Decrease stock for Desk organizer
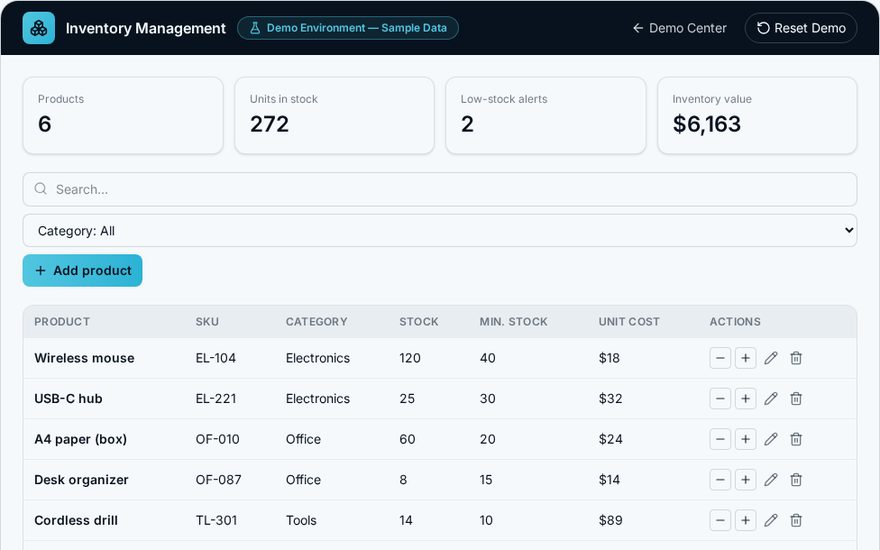The width and height of the screenshot is (880, 550). click(x=720, y=480)
